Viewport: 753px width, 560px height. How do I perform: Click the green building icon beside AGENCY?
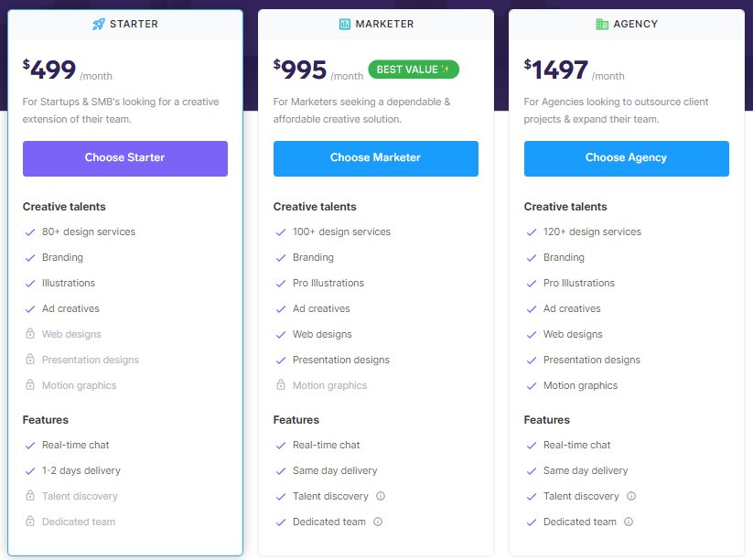click(601, 24)
